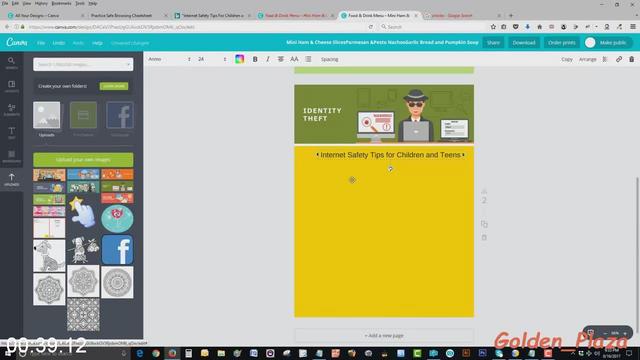Screen dimensions: 640x360
Task: Open the Firefox Bookmarks menu
Action: pos(61,3)
